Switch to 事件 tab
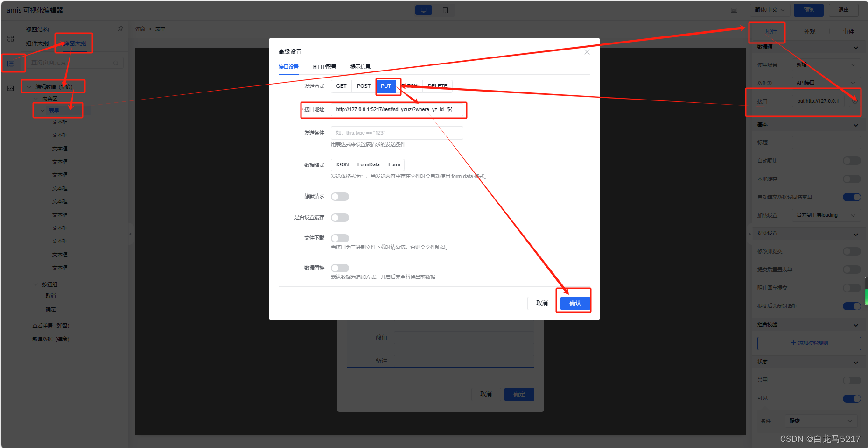The image size is (868, 448). (x=848, y=32)
